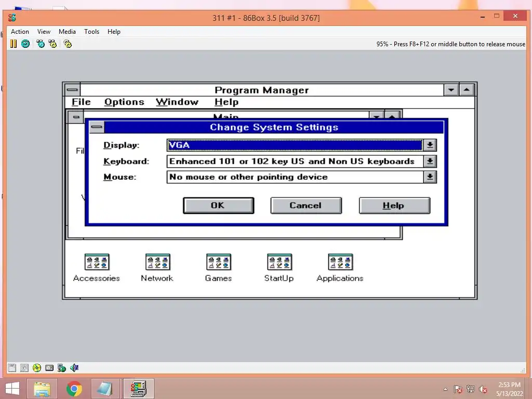Open the StartUp program group icon
This screenshot has height=399, width=532.
pyautogui.click(x=279, y=262)
